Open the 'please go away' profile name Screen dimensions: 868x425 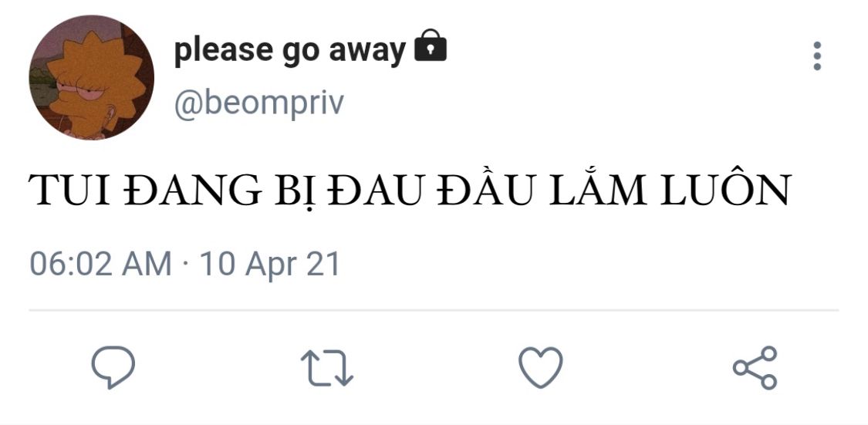click(x=289, y=51)
